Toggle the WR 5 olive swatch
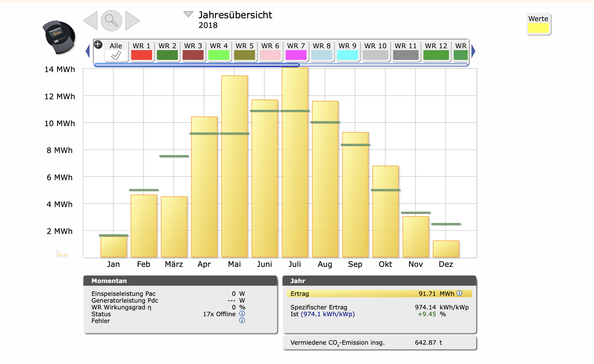The width and height of the screenshot is (594, 364). click(245, 55)
